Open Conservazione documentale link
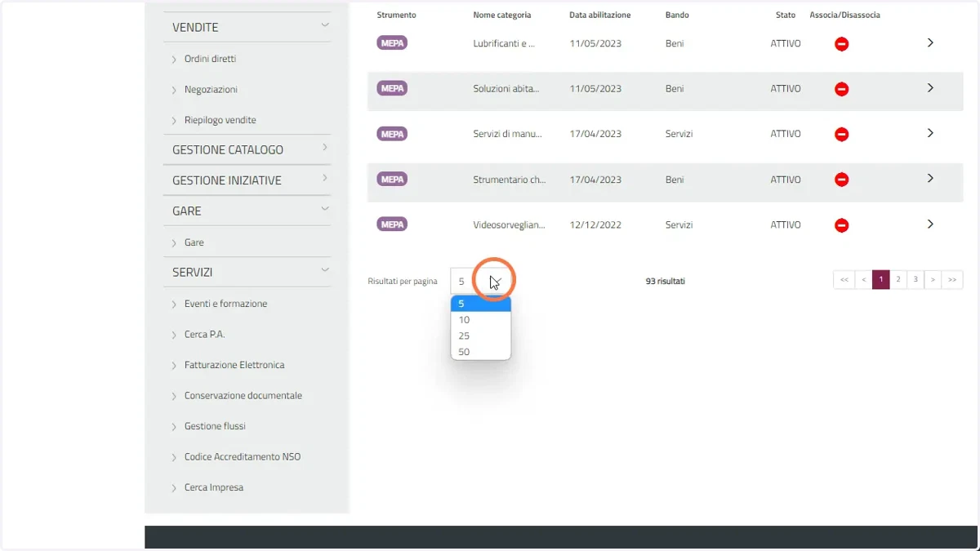 [x=243, y=396]
